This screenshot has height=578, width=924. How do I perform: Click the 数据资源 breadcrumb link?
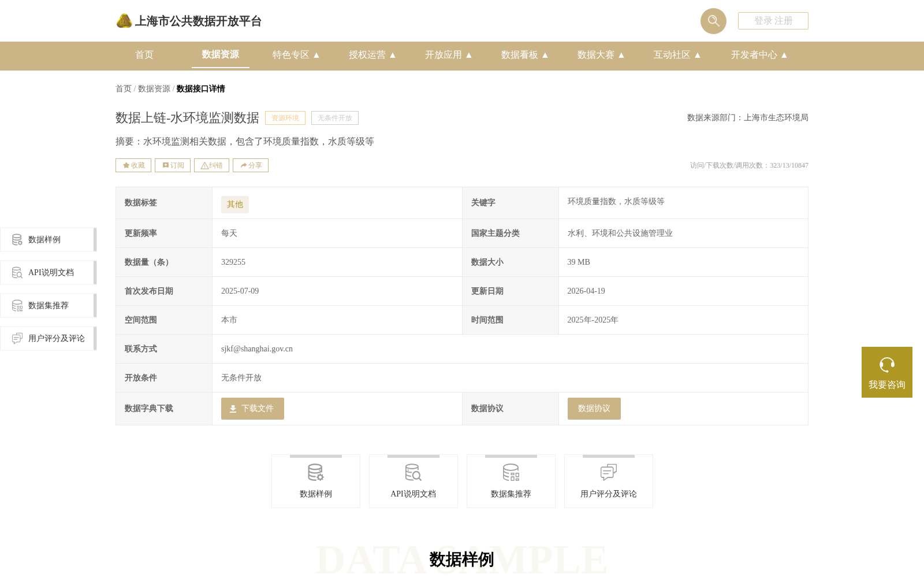point(154,89)
